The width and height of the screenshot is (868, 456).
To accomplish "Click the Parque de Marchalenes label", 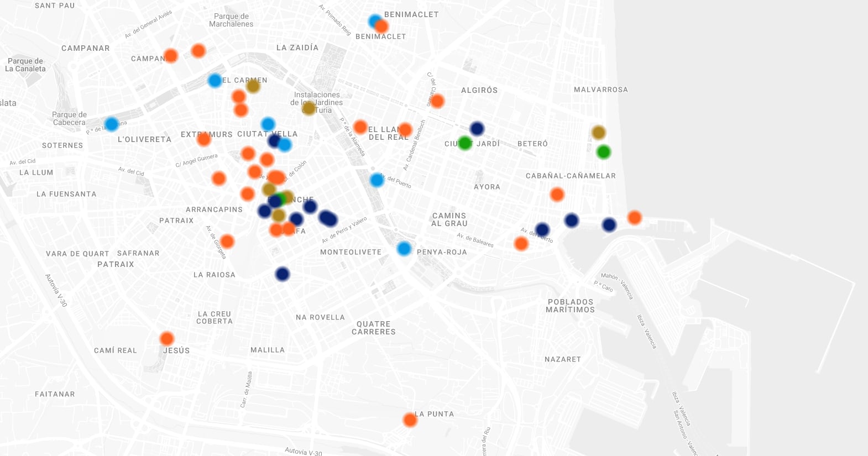I will tap(231, 20).
